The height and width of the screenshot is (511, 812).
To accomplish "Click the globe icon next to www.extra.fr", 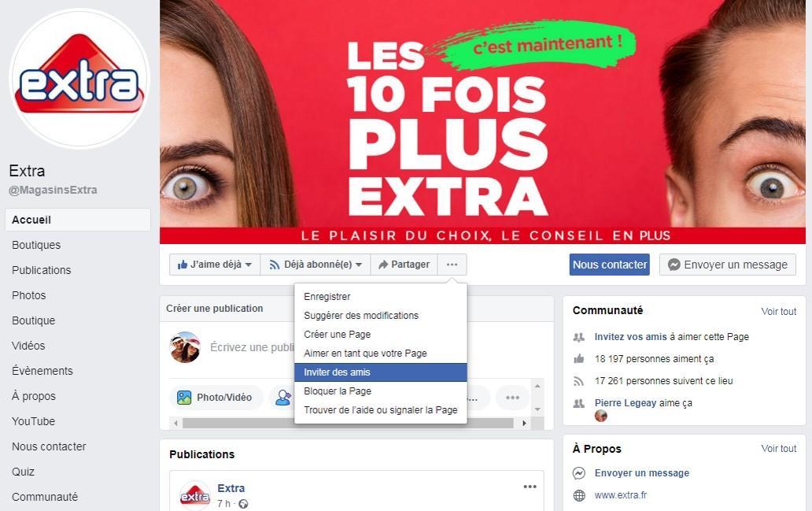I will 579,495.
